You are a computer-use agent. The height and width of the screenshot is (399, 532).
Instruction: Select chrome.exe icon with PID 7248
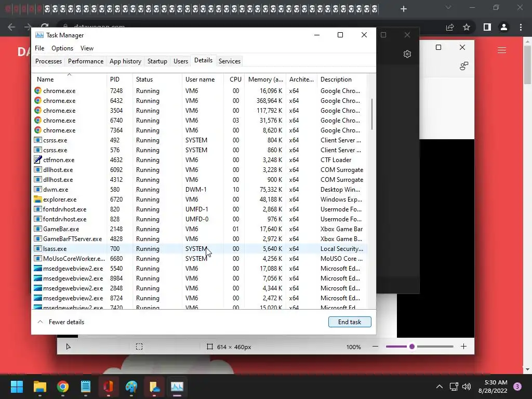tap(37, 90)
